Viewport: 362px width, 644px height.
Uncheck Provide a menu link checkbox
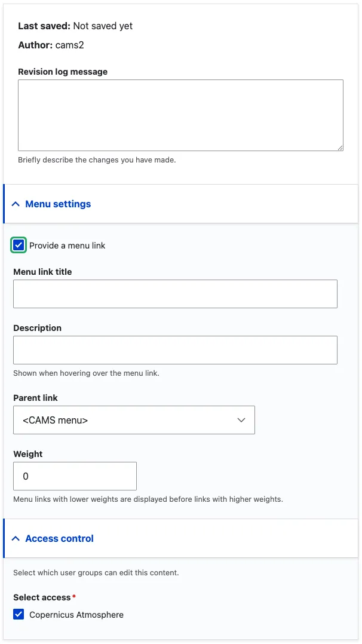[x=19, y=246]
